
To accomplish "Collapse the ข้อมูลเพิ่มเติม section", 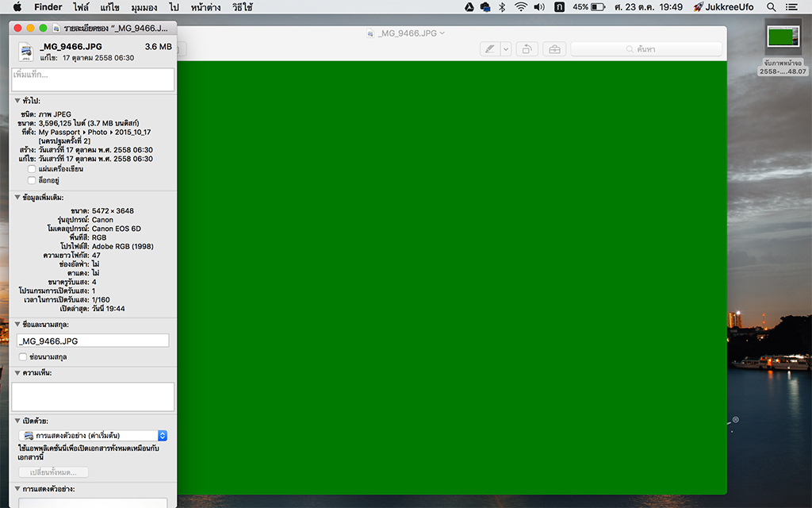I will tap(17, 198).
